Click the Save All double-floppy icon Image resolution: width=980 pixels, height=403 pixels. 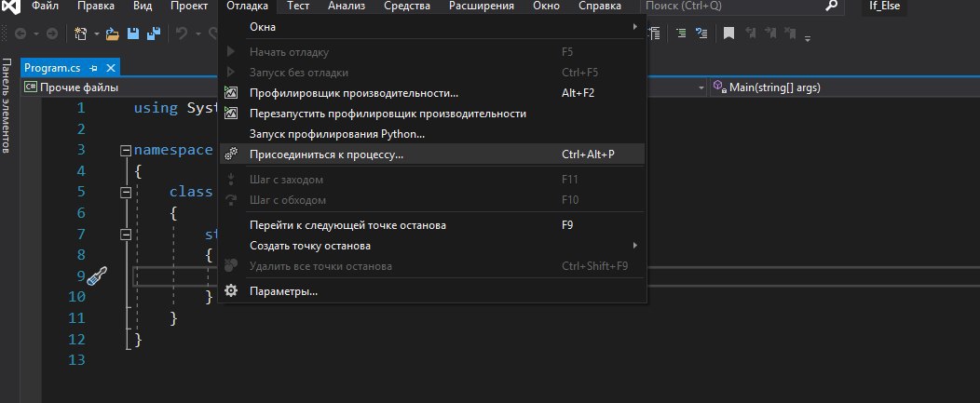(x=153, y=34)
